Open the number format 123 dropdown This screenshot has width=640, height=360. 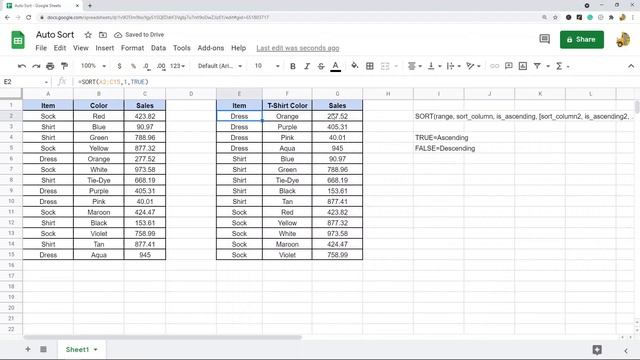178,66
